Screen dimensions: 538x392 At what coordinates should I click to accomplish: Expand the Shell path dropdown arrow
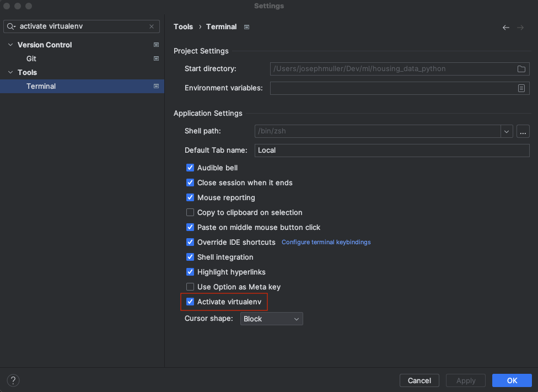507,131
